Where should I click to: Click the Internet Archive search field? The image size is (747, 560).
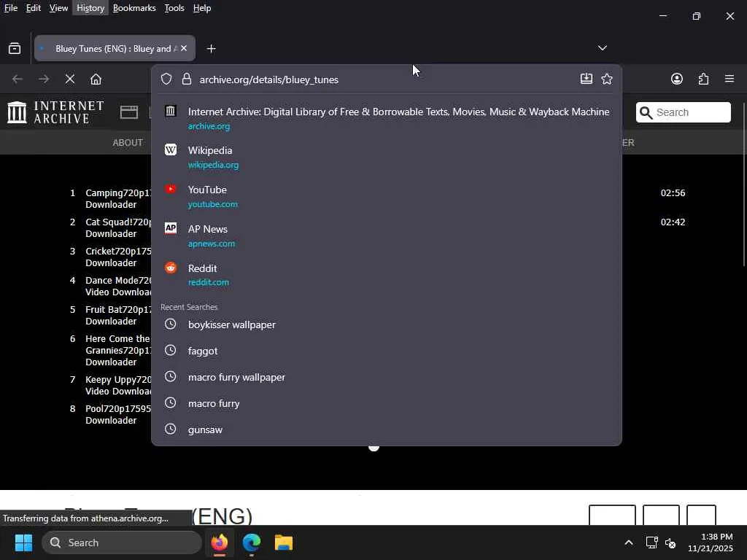pos(683,112)
